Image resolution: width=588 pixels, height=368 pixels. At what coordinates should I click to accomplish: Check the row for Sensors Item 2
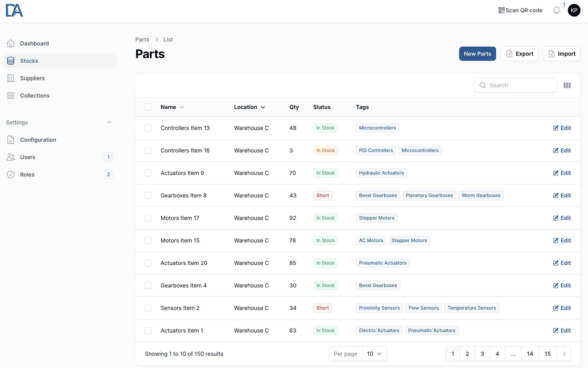click(x=148, y=308)
